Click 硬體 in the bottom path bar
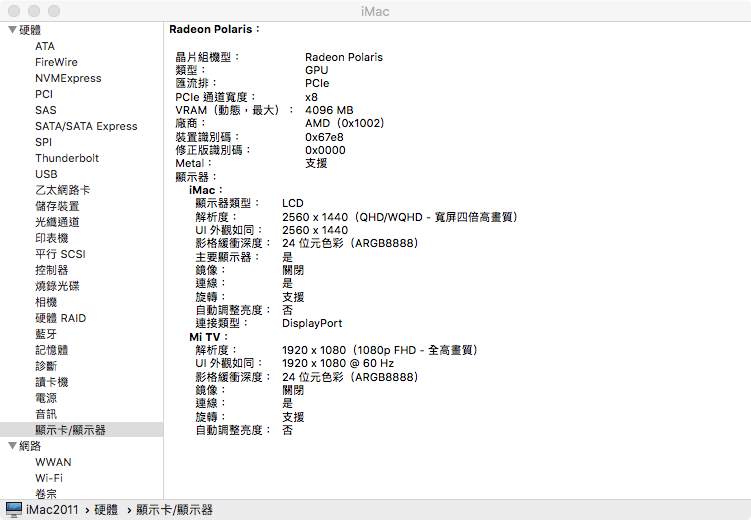Image resolution: width=751 pixels, height=520 pixels. click(x=106, y=509)
